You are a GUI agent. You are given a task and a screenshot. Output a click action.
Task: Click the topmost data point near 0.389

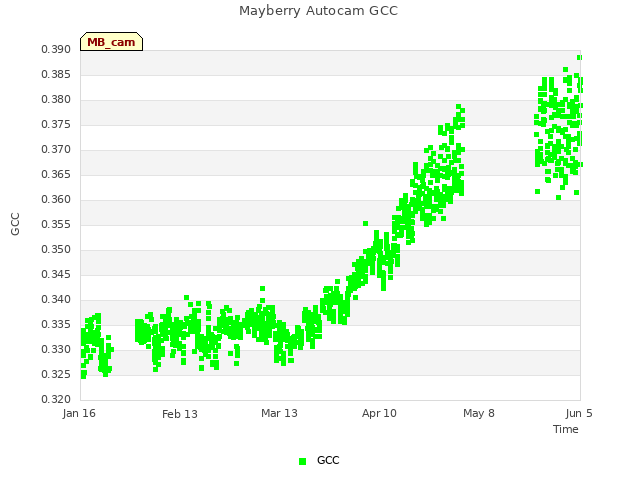tap(579, 58)
